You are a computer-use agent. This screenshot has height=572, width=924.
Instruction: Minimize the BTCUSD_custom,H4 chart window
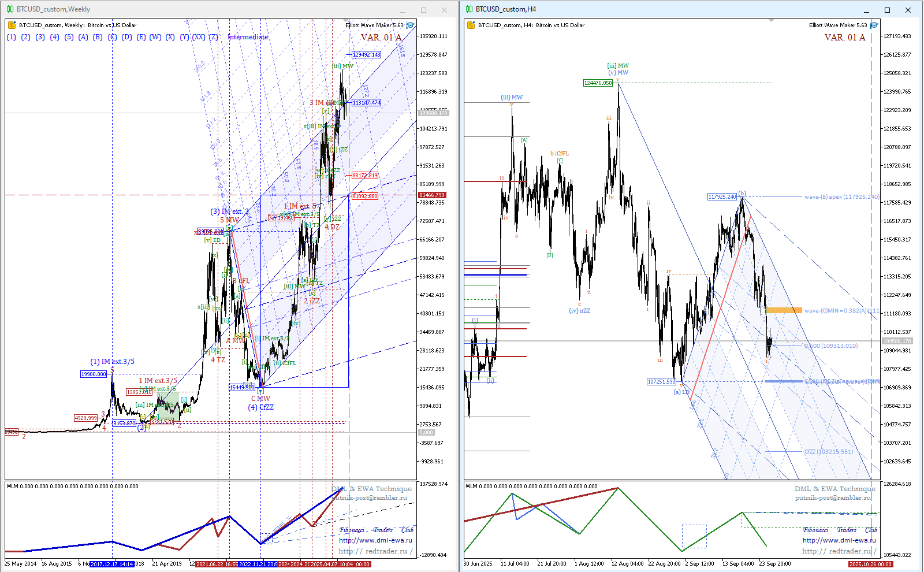click(x=867, y=10)
